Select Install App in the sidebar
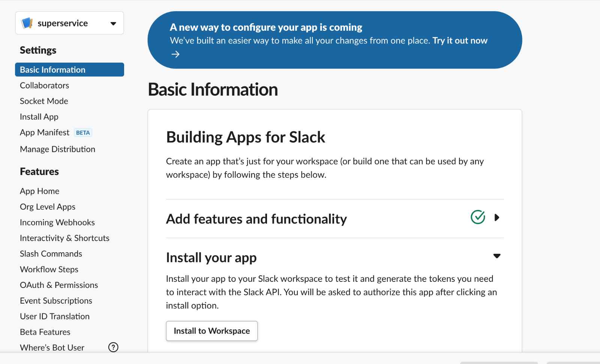The image size is (600, 364). (x=39, y=117)
